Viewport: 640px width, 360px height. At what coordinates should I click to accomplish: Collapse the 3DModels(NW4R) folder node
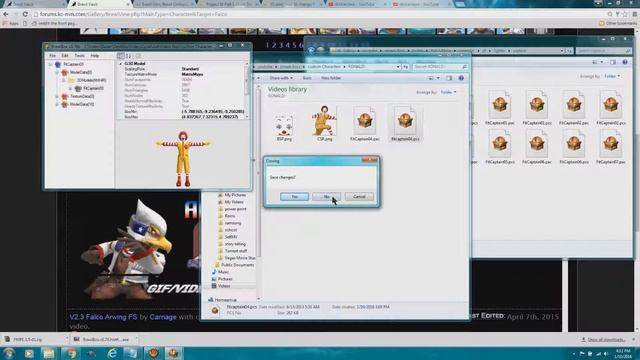64,80
